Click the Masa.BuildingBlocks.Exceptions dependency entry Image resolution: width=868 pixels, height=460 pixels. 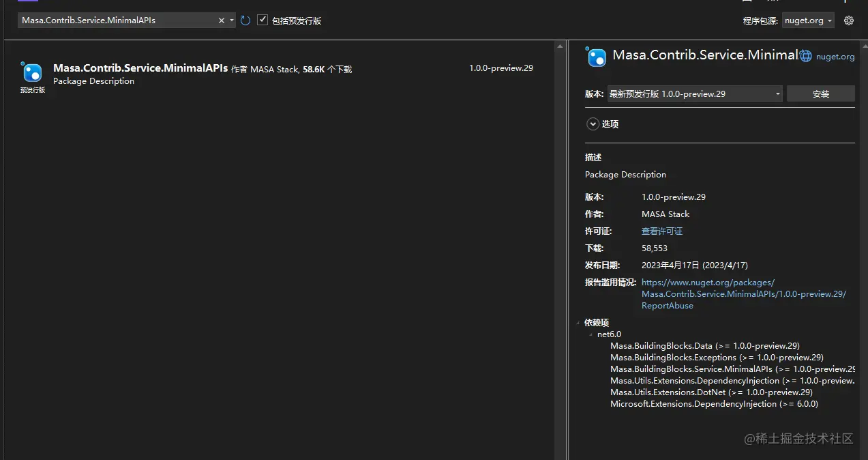(717, 358)
